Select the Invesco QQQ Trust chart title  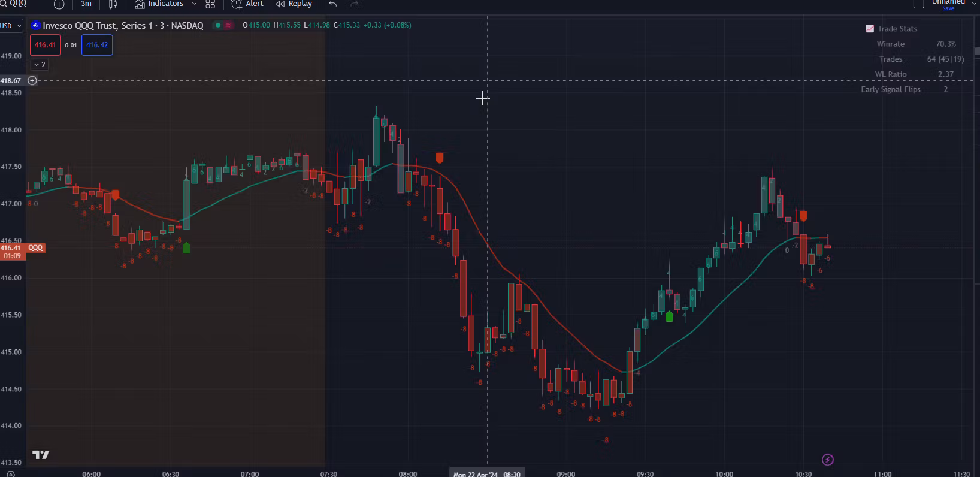click(x=123, y=25)
